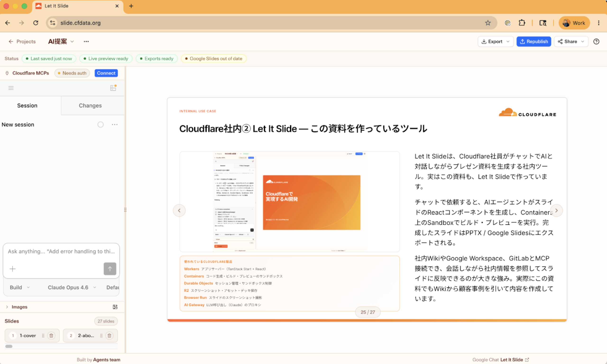Open the AI提案 project name dropdown

(61, 41)
